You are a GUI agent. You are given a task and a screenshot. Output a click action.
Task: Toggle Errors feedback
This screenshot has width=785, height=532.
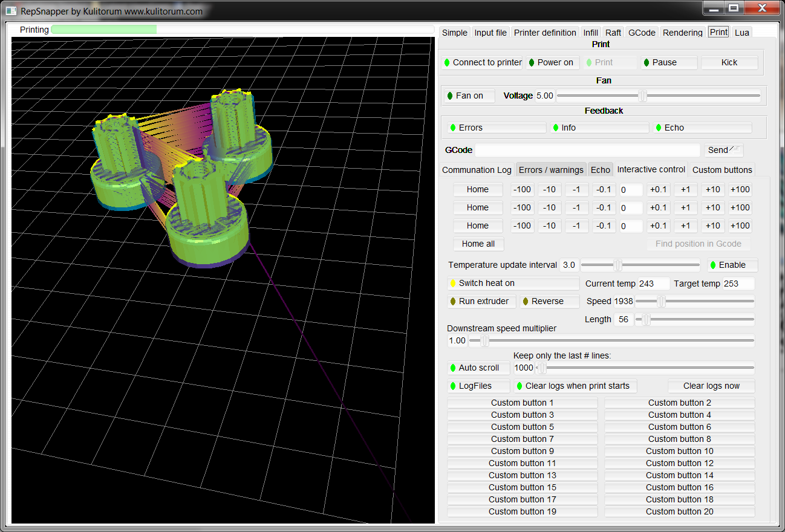(x=495, y=128)
